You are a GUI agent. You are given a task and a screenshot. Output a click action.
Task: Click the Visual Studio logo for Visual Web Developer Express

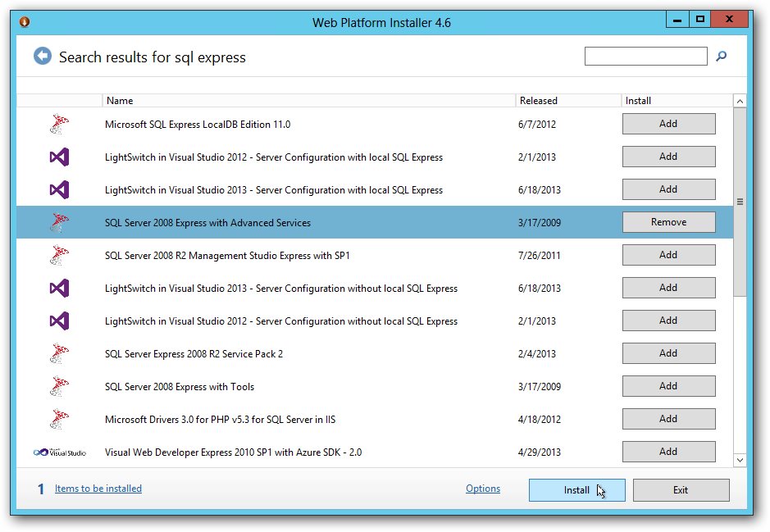59,452
